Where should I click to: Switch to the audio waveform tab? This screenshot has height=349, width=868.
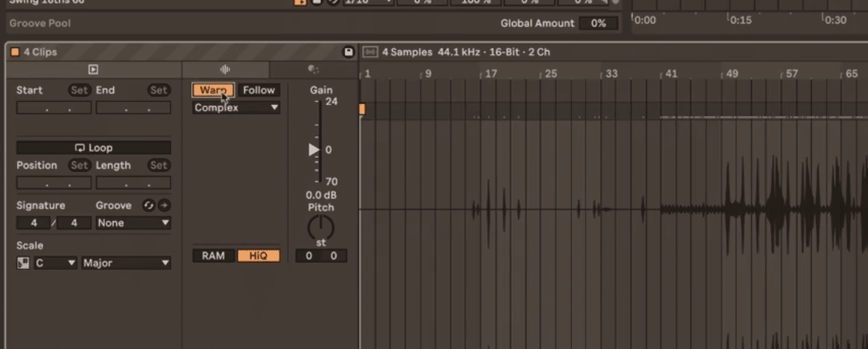[x=226, y=70]
